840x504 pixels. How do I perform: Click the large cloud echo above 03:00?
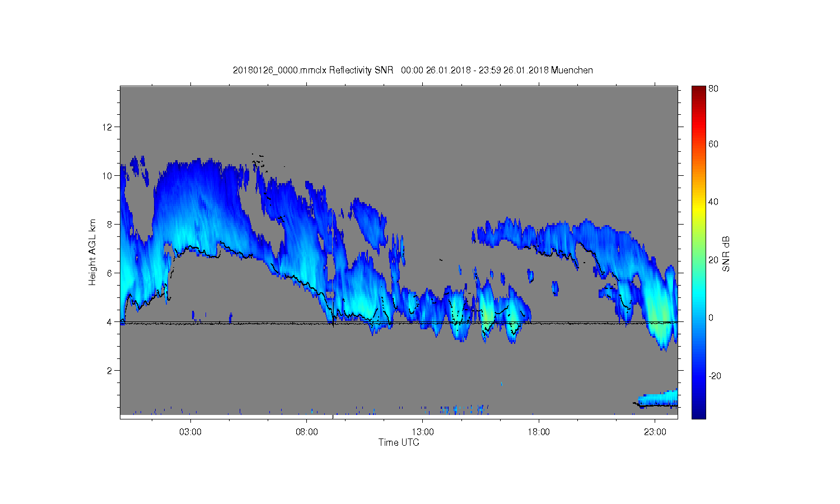(202, 207)
